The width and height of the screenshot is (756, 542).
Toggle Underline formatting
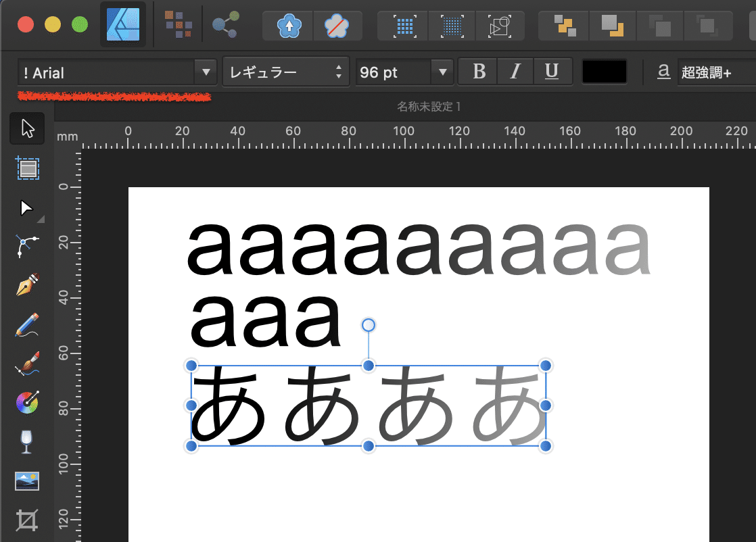pyautogui.click(x=552, y=72)
